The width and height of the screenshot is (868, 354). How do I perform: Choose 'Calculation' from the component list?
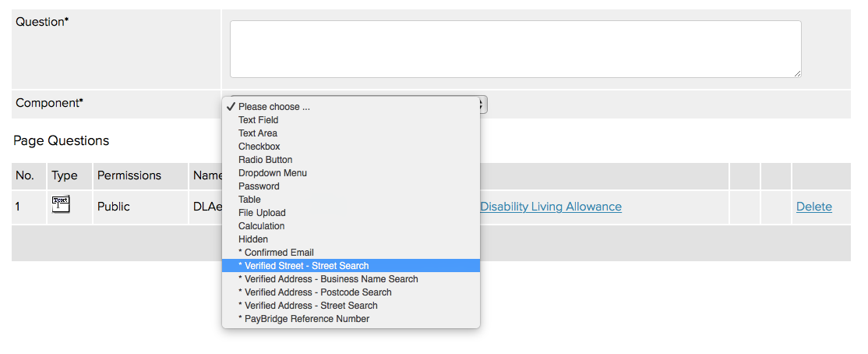[261, 226]
